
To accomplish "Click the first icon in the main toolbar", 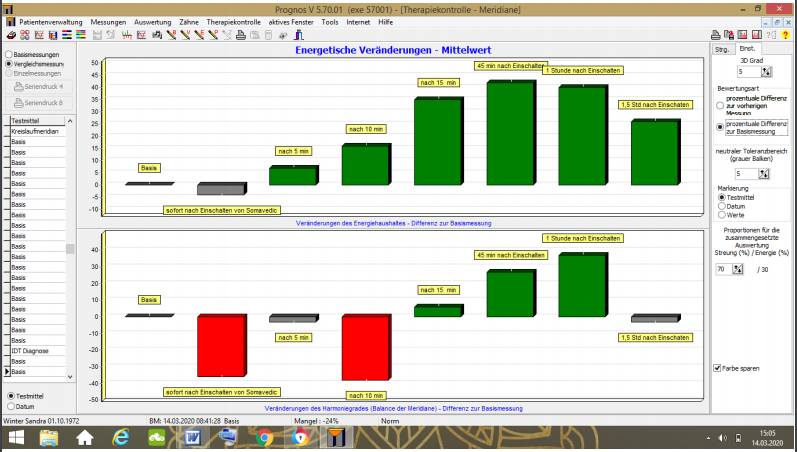I will (x=10, y=36).
